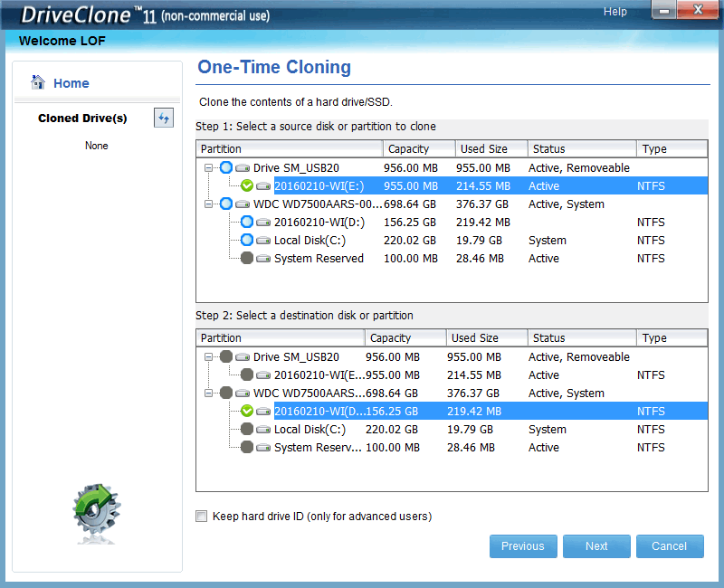Click drive icon of destination WDC WD7500AARS disk
This screenshot has height=588, width=724.
click(243, 394)
